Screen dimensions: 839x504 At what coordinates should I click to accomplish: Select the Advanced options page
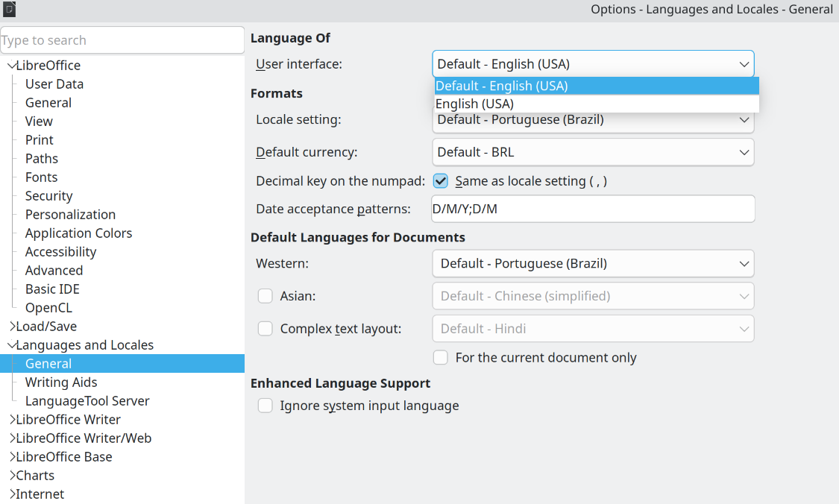tap(54, 271)
